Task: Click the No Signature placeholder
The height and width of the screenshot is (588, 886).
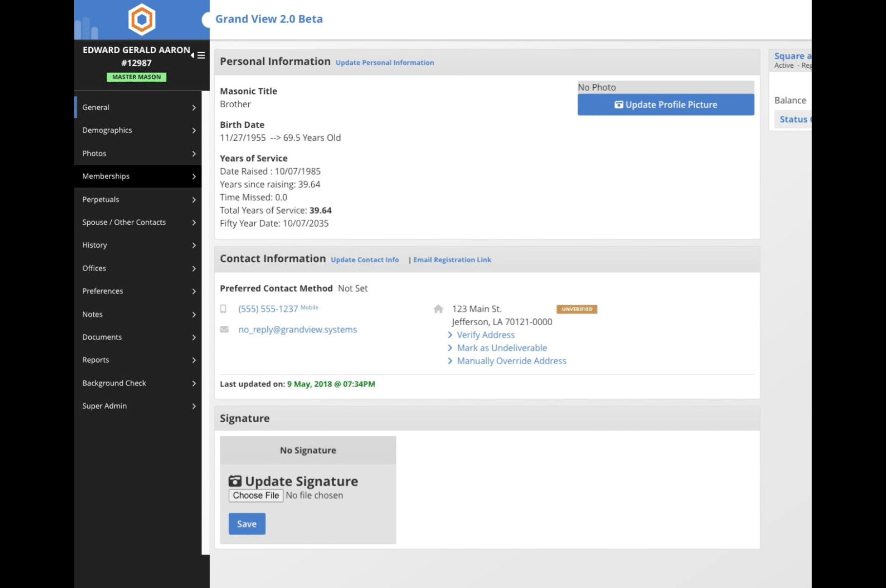Action: click(308, 451)
